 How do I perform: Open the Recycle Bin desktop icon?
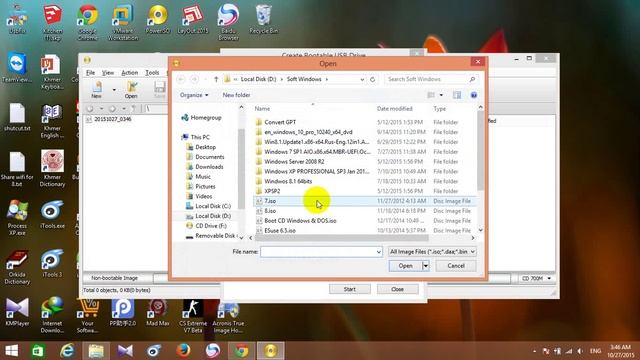(263, 19)
